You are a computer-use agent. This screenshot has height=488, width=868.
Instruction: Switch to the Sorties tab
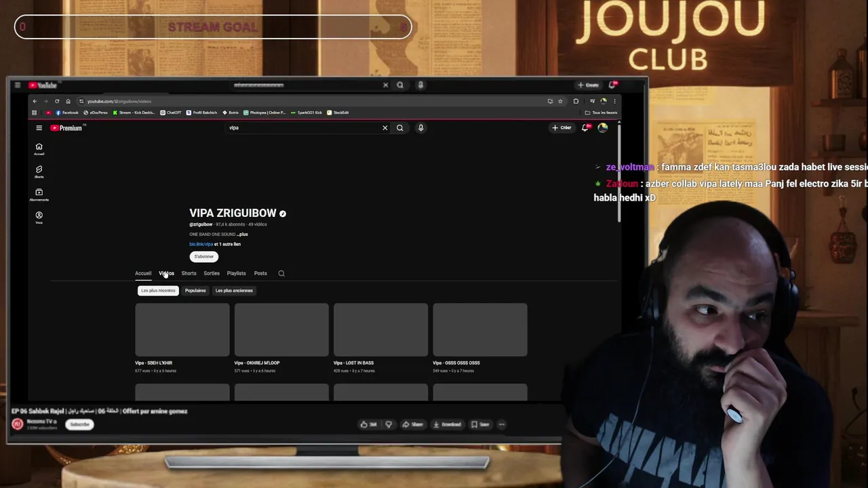click(212, 273)
